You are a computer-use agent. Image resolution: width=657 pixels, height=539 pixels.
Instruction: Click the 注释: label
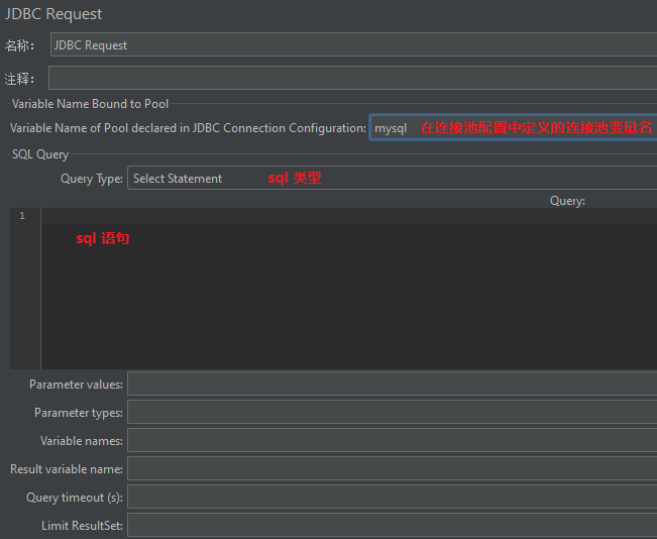click(x=19, y=79)
